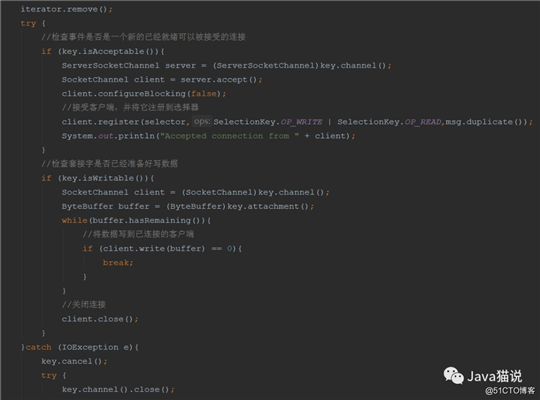Click the if (key.isAcceptable()) line

pos(103,51)
